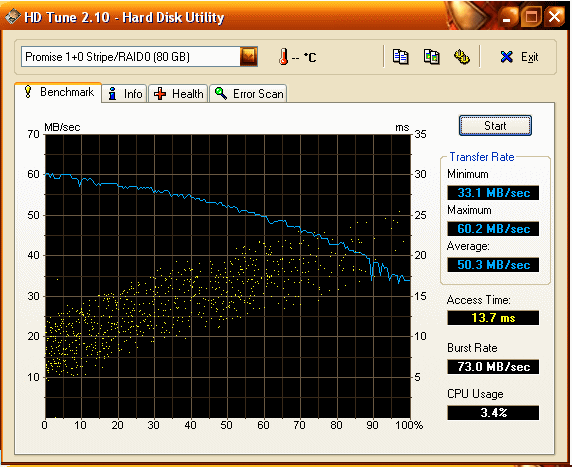Click the copy text to clipboard icon
Viewport: 572px width, 467px height.
click(x=401, y=57)
